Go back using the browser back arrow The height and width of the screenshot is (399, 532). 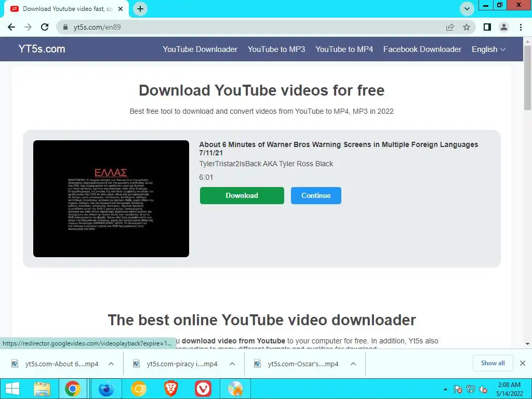pos(11,27)
